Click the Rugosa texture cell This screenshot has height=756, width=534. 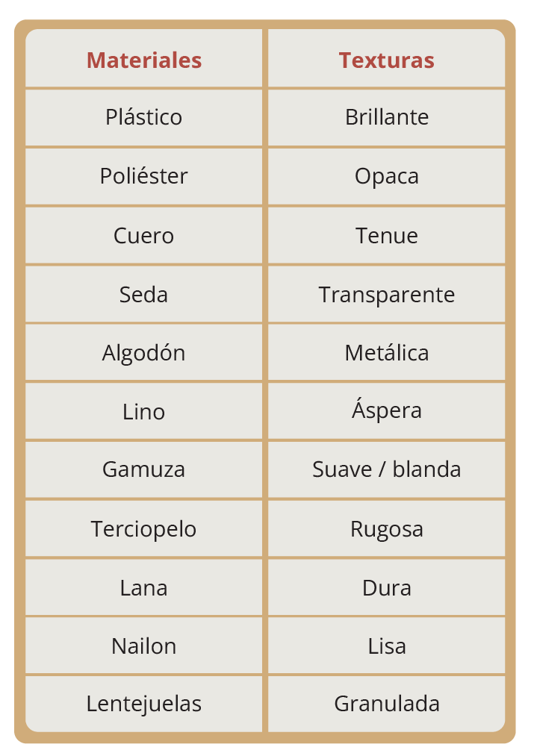[x=386, y=529]
